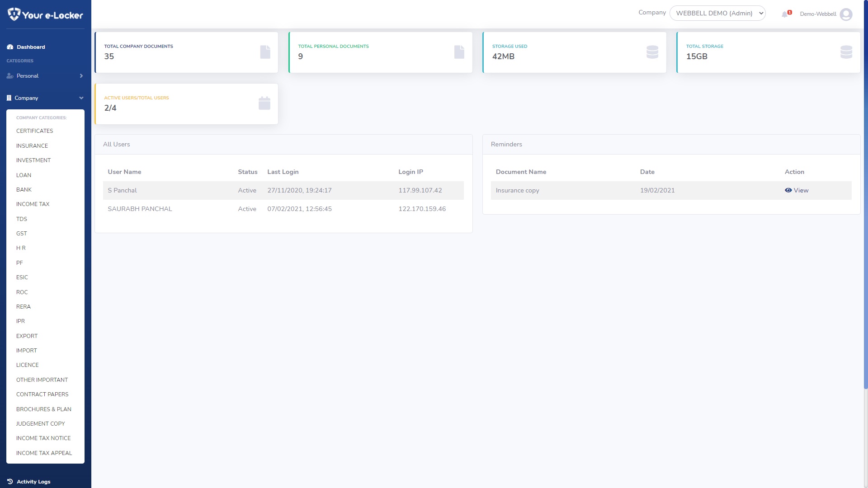Select the S Panchal user row

click(122, 190)
